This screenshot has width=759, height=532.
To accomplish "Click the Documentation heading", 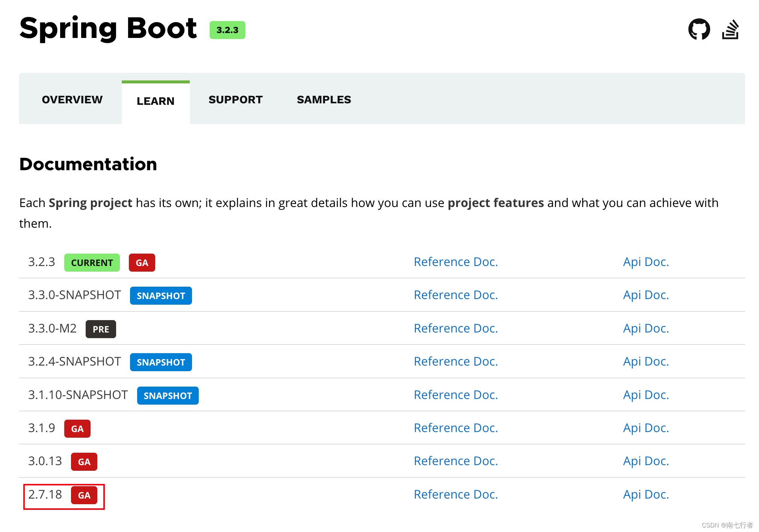I will 88,164.
